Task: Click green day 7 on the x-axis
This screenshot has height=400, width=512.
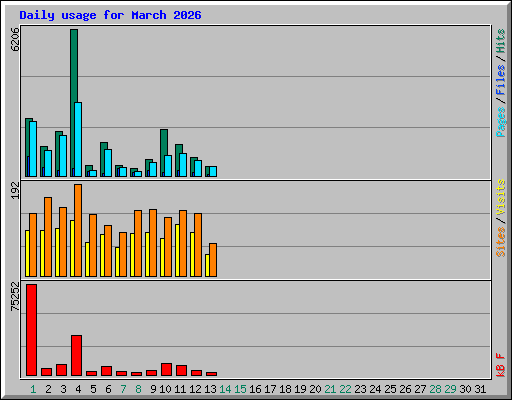Action: click(x=123, y=389)
